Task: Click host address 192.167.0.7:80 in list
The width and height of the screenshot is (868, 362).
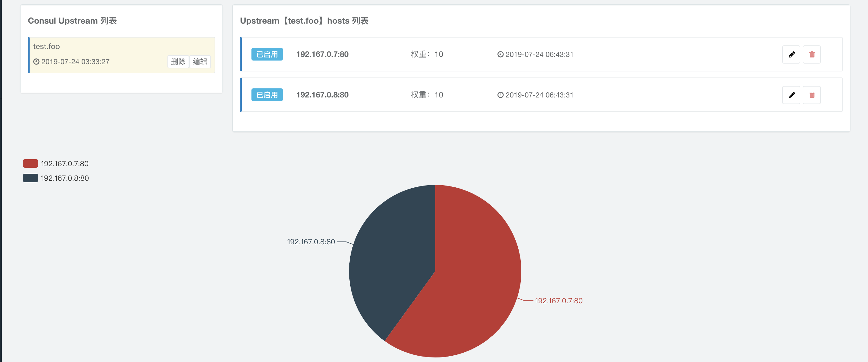Action: 322,54
